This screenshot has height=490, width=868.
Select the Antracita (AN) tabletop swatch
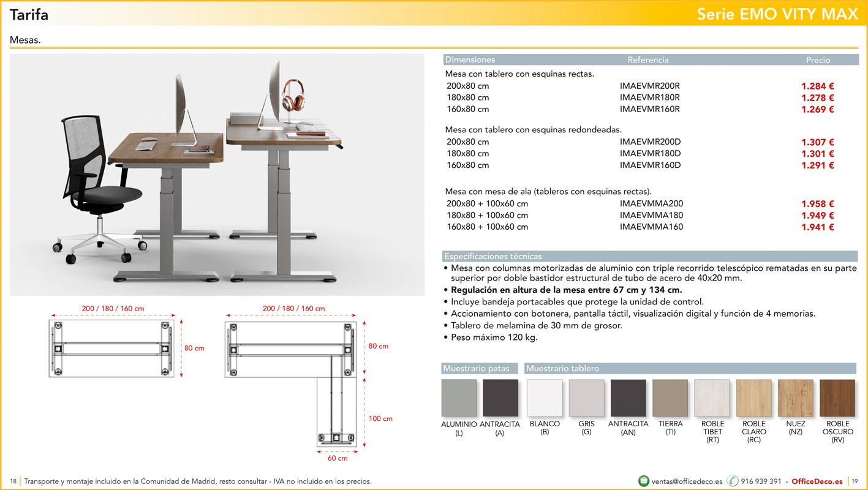pos(628,398)
